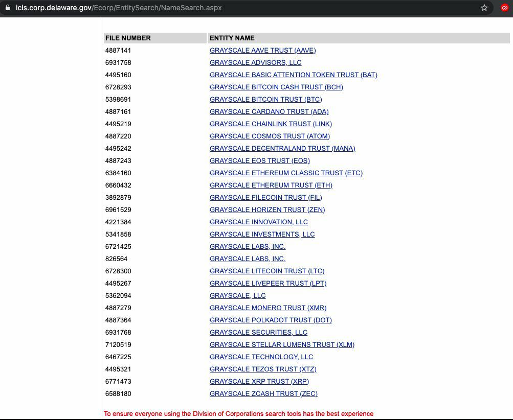Open GRAYSCALE POLKADOT TRUST (DOT) link
This screenshot has width=513, height=420.
[271, 320]
